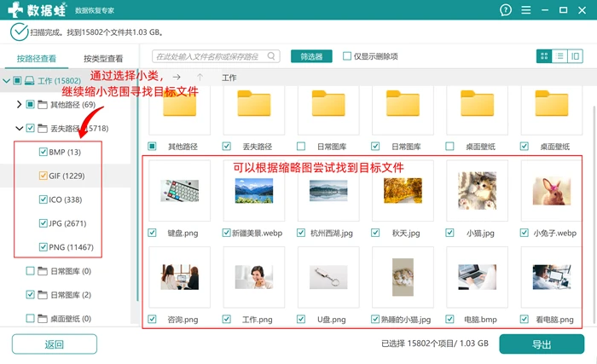597x364 pixels.
Task: Switch to large thumbnail grid view
Action: (x=544, y=56)
